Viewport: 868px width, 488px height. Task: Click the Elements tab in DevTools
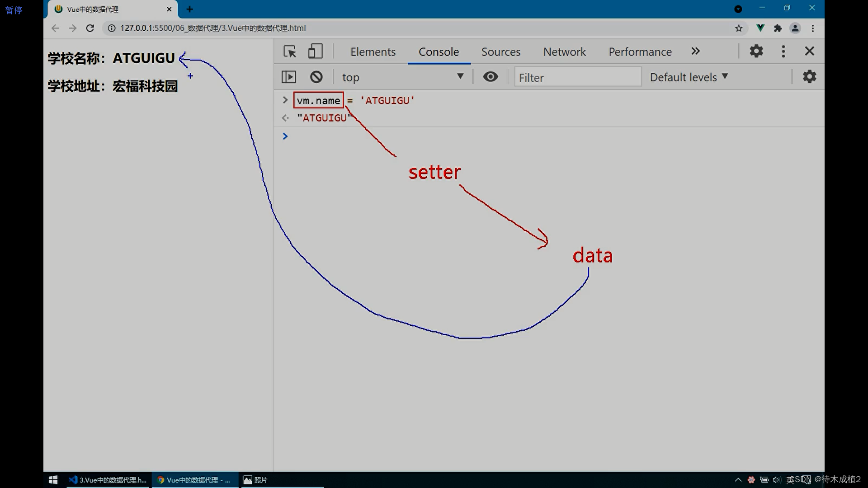(373, 51)
